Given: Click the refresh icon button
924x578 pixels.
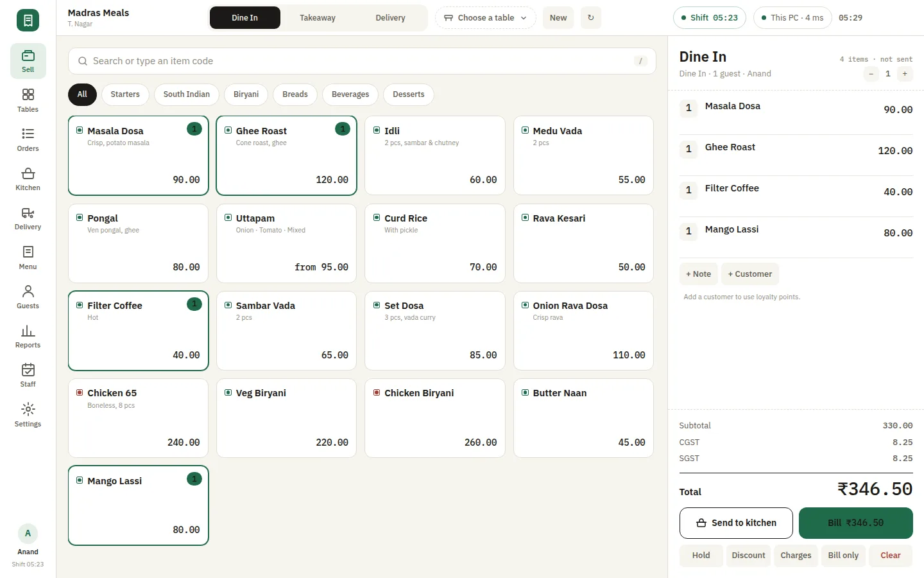Looking at the screenshot, I should click(x=591, y=18).
